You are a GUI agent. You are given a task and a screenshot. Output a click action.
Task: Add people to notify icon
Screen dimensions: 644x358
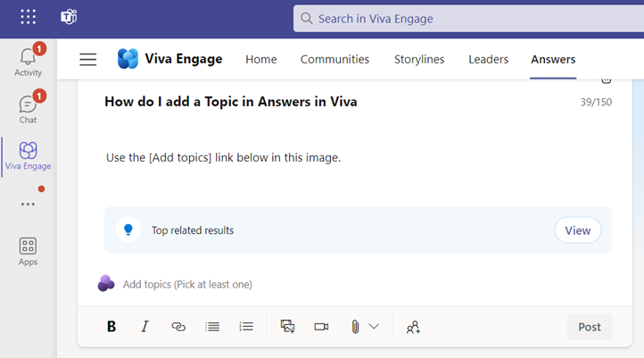(x=413, y=327)
